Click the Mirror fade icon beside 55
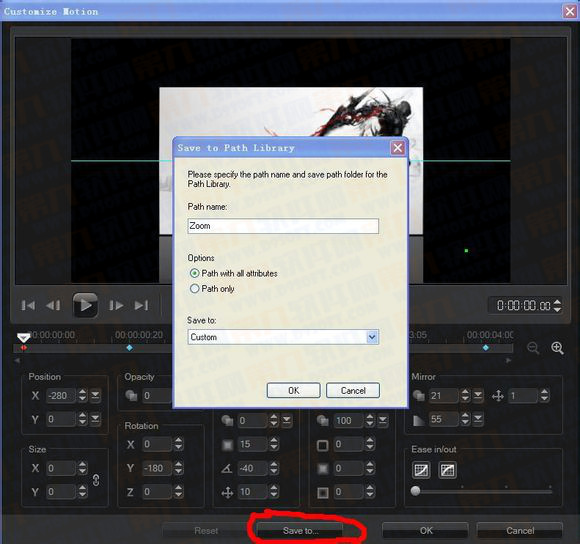The image size is (580, 544). click(418, 420)
